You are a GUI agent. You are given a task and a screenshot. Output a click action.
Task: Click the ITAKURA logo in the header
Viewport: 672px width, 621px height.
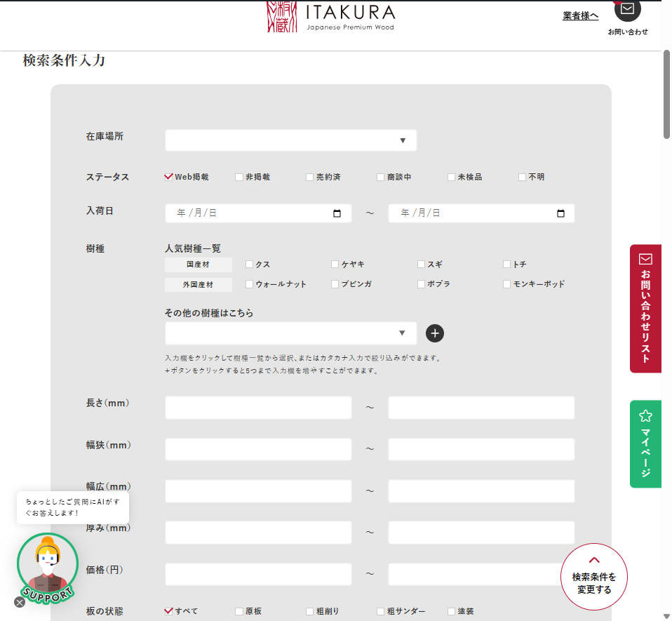coord(331,17)
